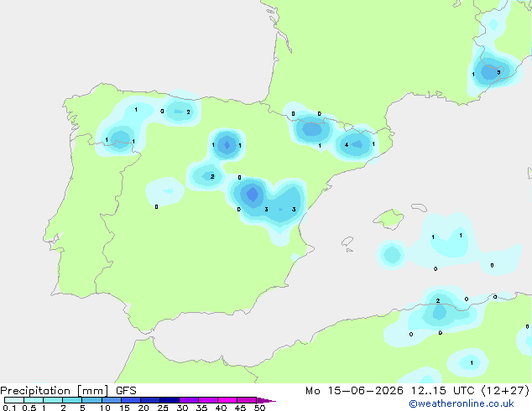532x411 pixels.
Task: Click the '20' legend scale label
Action: (143, 408)
